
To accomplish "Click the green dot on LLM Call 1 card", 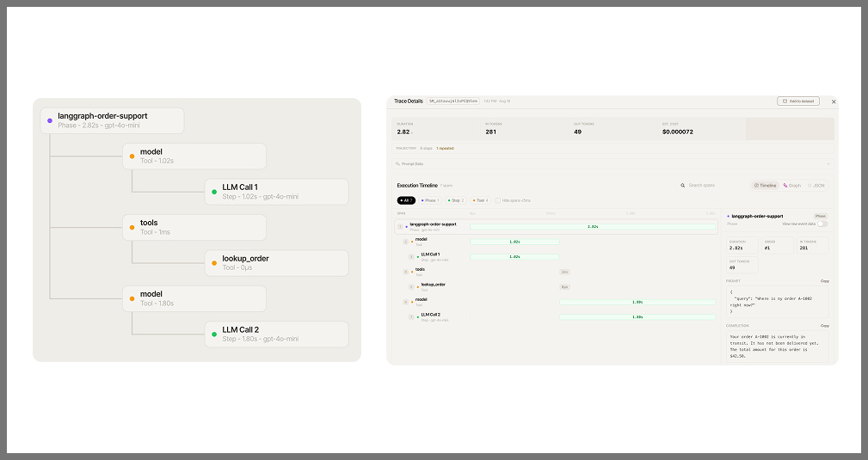I will pyautogui.click(x=214, y=192).
